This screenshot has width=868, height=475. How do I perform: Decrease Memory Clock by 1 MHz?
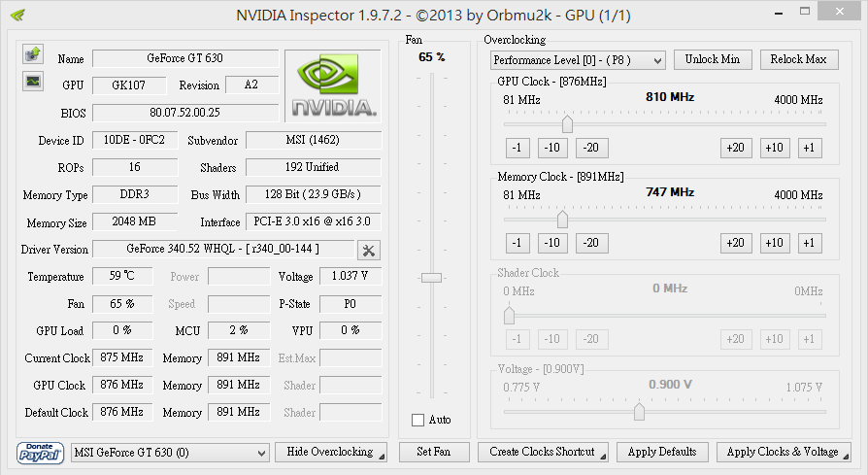pyautogui.click(x=517, y=243)
